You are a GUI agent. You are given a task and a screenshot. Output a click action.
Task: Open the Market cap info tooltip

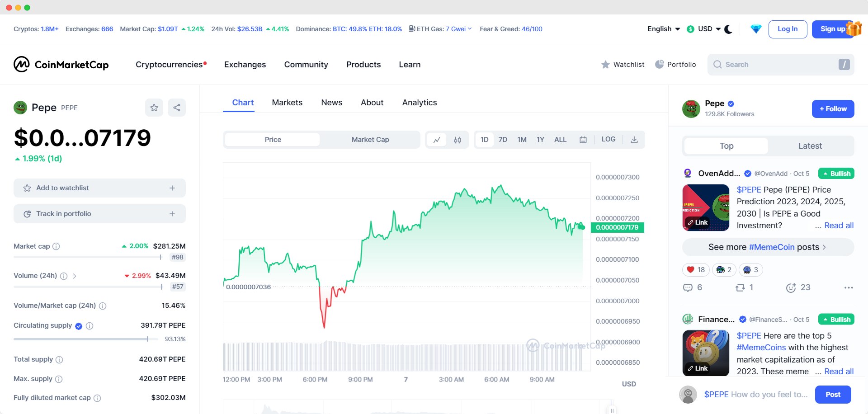[x=56, y=246]
